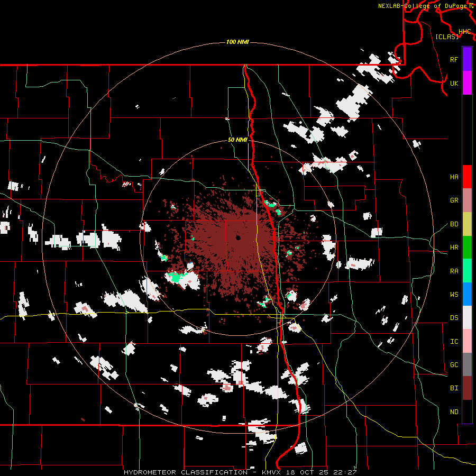Click the HA red legend swatch

pyautogui.click(x=467, y=177)
